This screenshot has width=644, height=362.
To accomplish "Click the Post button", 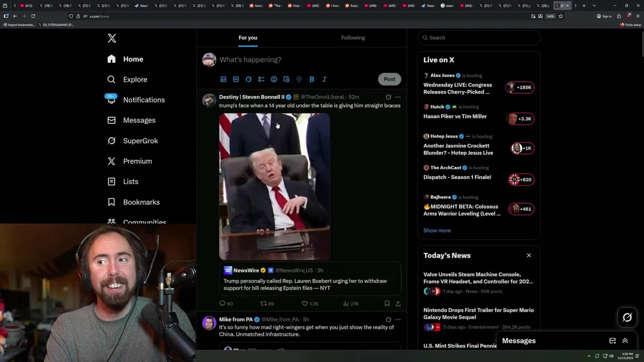I will (389, 79).
